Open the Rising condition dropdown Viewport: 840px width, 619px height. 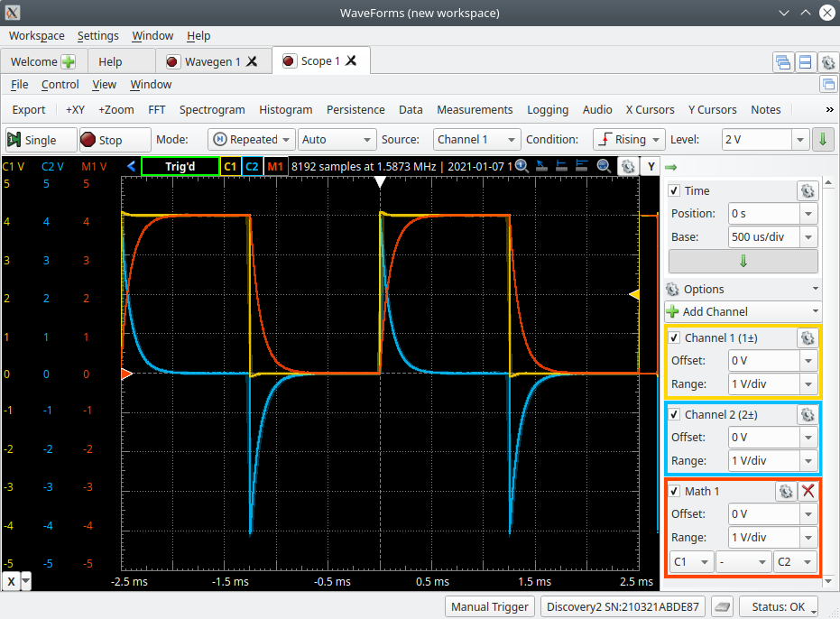click(x=629, y=139)
